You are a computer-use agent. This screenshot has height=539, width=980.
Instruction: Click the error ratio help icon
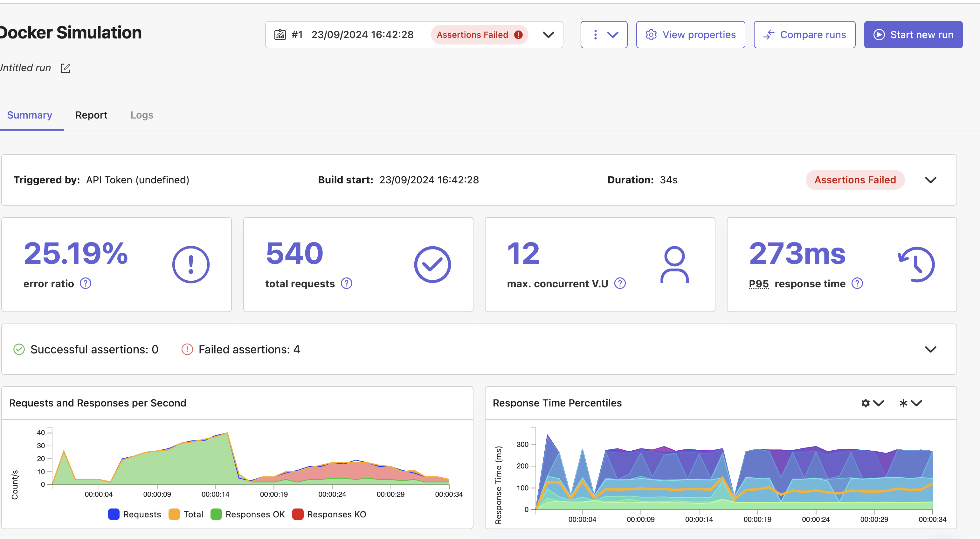(x=86, y=283)
